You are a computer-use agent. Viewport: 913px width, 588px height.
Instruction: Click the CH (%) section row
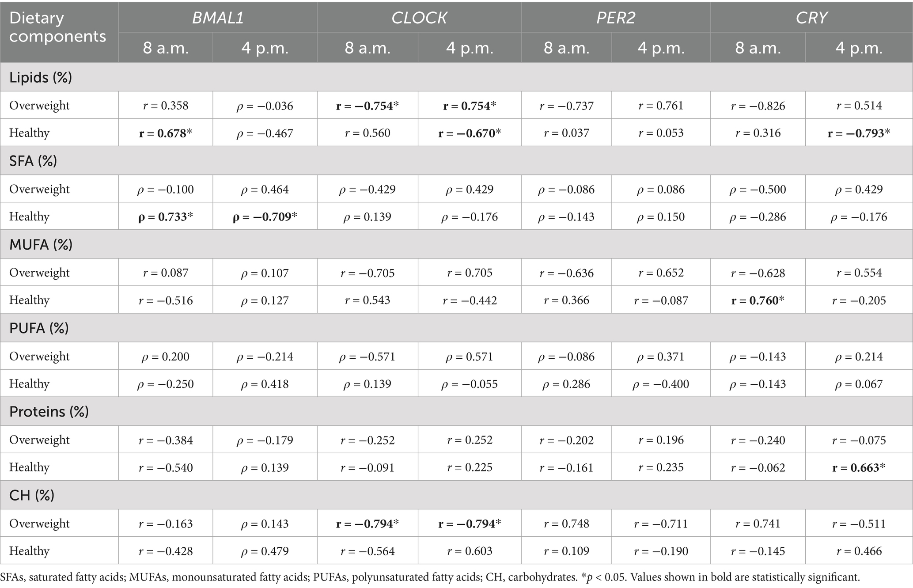click(x=32, y=495)
